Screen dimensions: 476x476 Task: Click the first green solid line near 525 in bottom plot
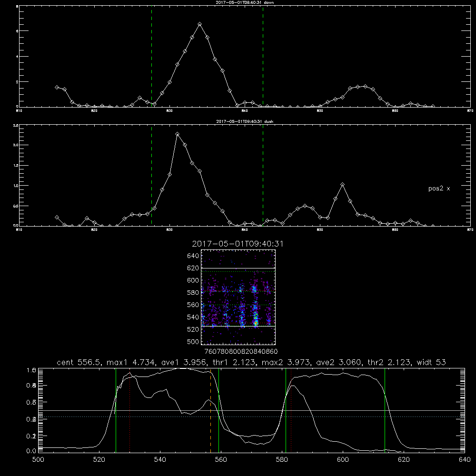[116, 410]
